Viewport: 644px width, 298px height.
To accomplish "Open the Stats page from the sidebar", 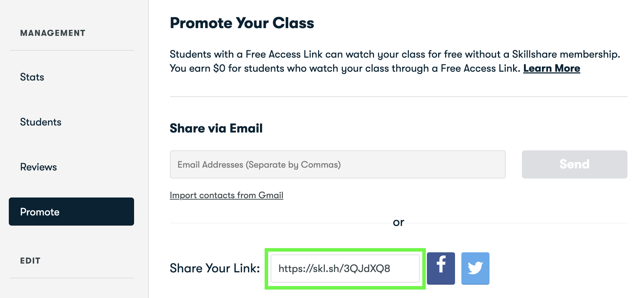I will click(x=32, y=77).
